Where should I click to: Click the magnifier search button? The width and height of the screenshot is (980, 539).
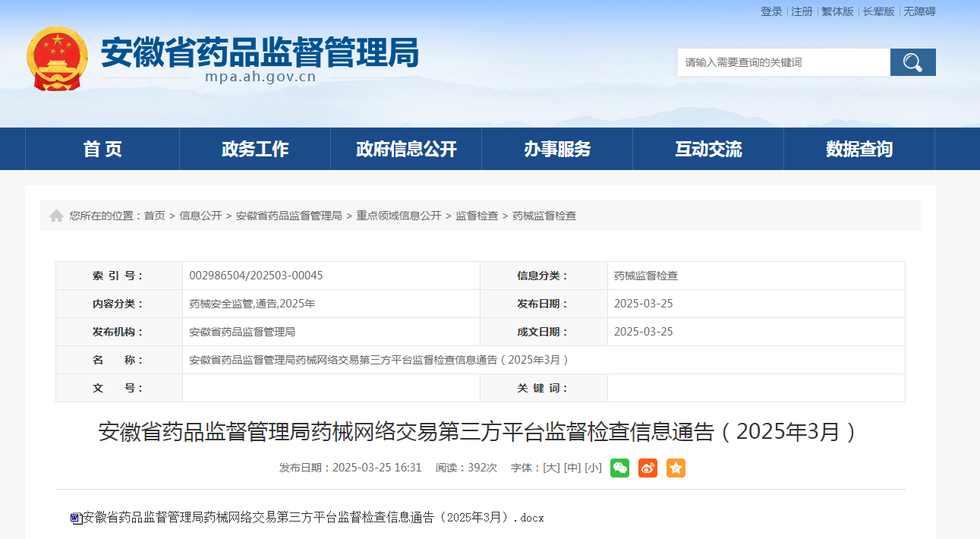tap(912, 62)
